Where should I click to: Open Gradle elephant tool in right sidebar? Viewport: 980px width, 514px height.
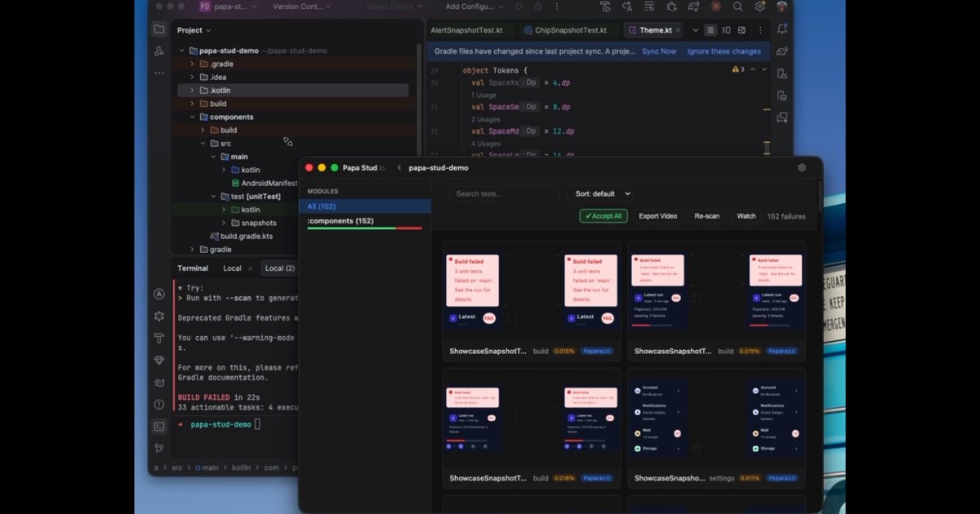(x=782, y=51)
